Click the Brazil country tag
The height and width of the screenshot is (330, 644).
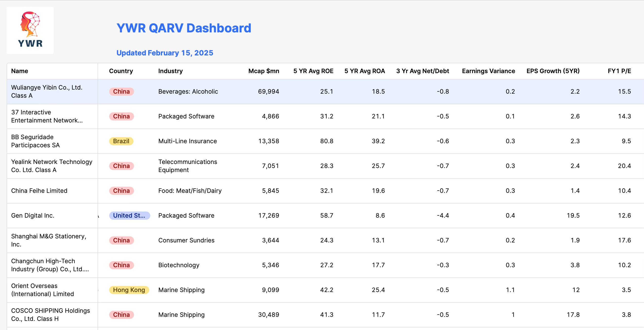pyautogui.click(x=121, y=141)
